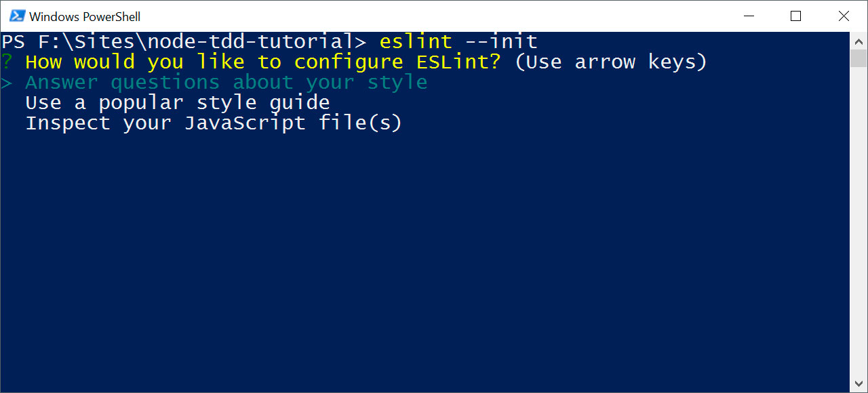Pick 'Inspect your JavaScript file(s)' option

[x=214, y=123]
